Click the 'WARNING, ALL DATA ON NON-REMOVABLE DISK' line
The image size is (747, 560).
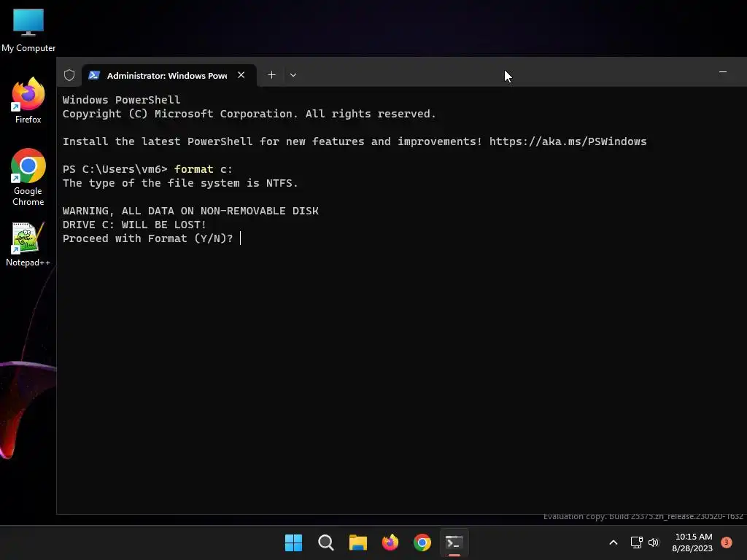pyautogui.click(x=190, y=211)
